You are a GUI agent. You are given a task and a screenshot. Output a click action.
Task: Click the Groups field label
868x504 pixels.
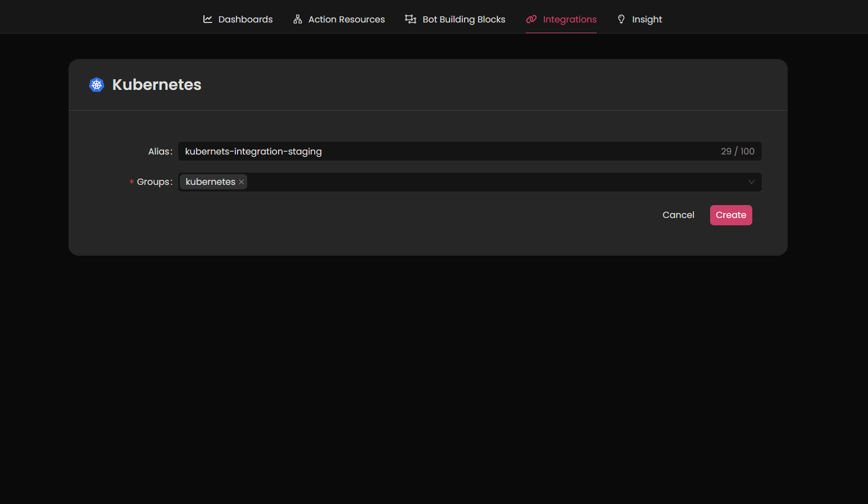(154, 182)
